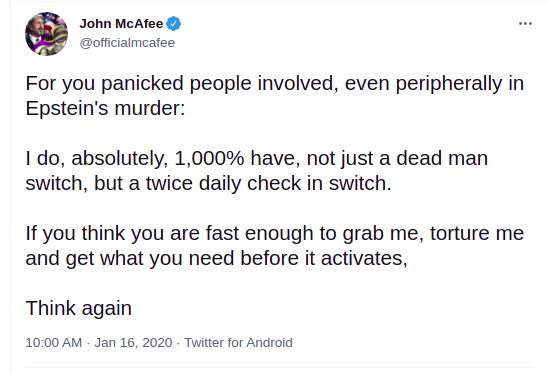Click the phrase 'dead man' in tweet
This screenshot has width=549, height=373.
[x=442, y=158]
